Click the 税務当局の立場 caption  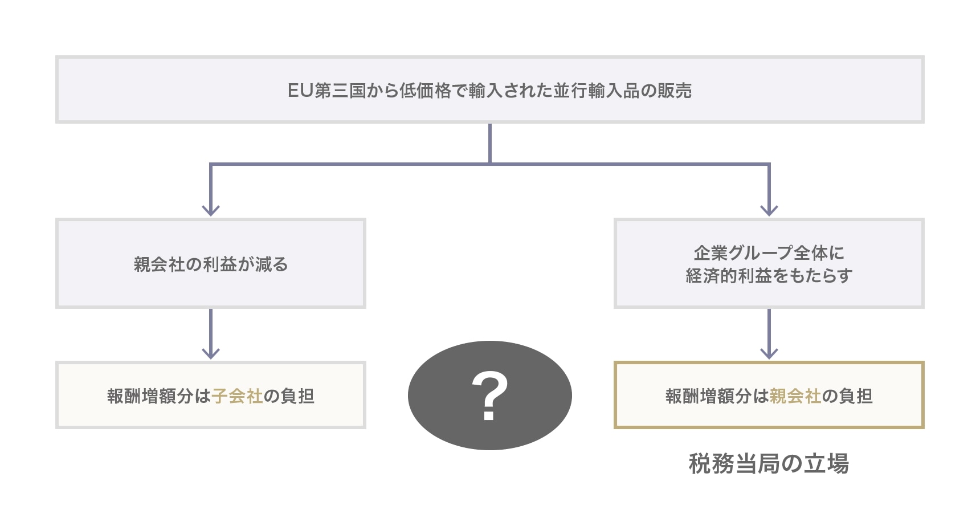pyautogui.click(x=769, y=463)
